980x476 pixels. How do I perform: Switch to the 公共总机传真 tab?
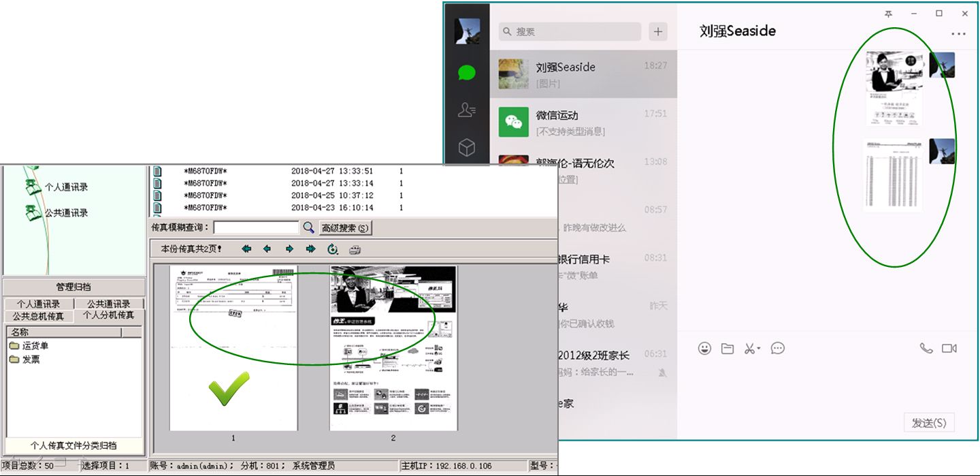[x=38, y=316]
